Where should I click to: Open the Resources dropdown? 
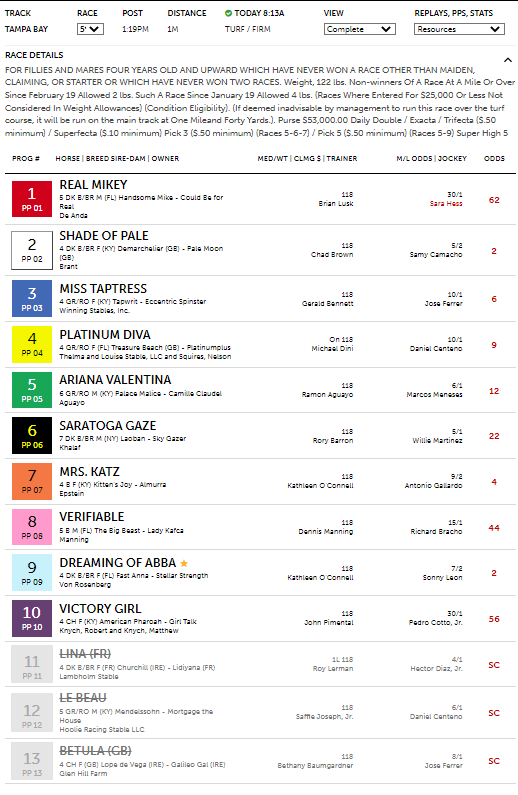[x=459, y=29]
